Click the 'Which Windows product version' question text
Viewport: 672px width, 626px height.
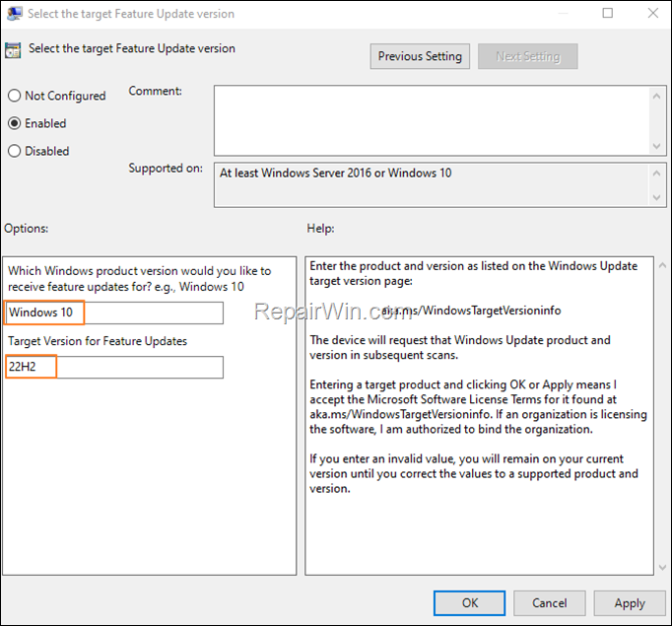point(139,279)
